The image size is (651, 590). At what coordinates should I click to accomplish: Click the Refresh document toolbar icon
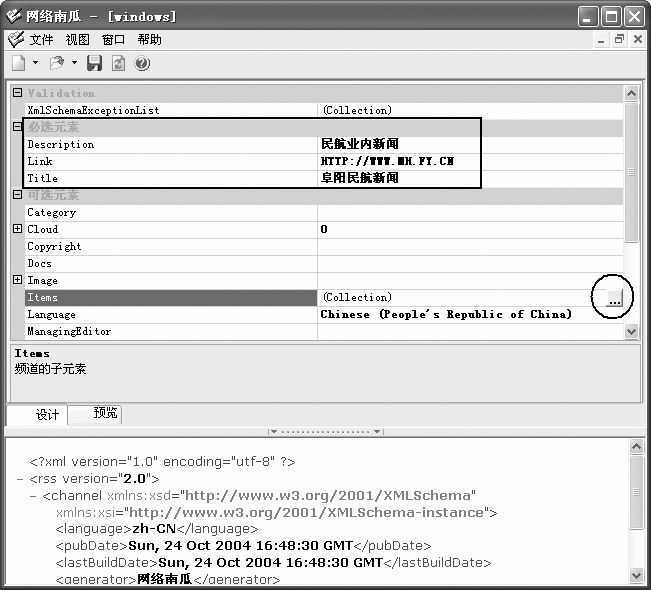pyautogui.click(x=118, y=63)
